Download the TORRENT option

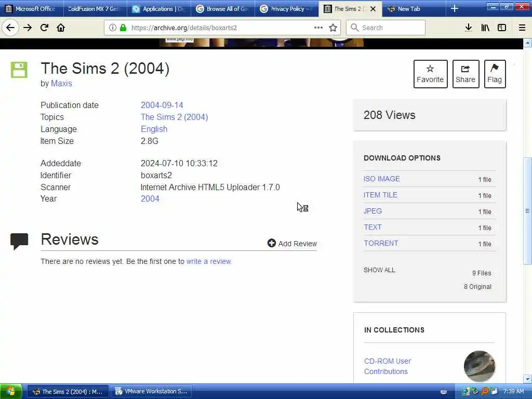(x=381, y=243)
